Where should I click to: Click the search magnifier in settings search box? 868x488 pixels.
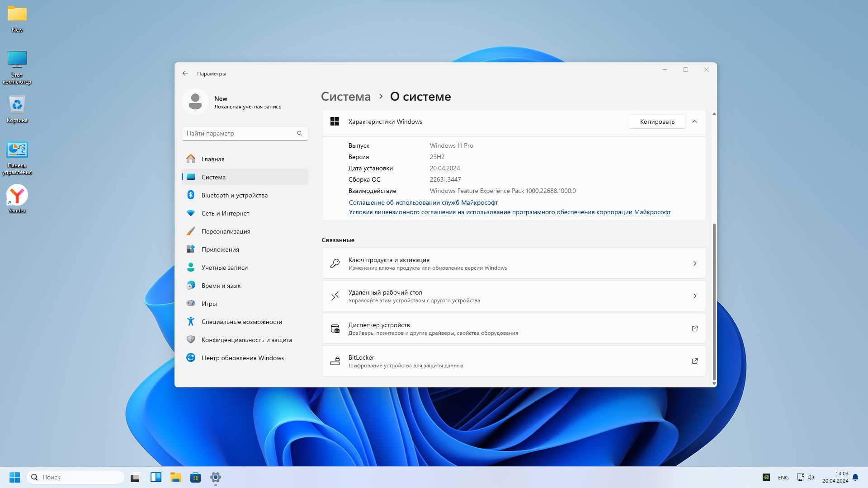[x=300, y=133]
